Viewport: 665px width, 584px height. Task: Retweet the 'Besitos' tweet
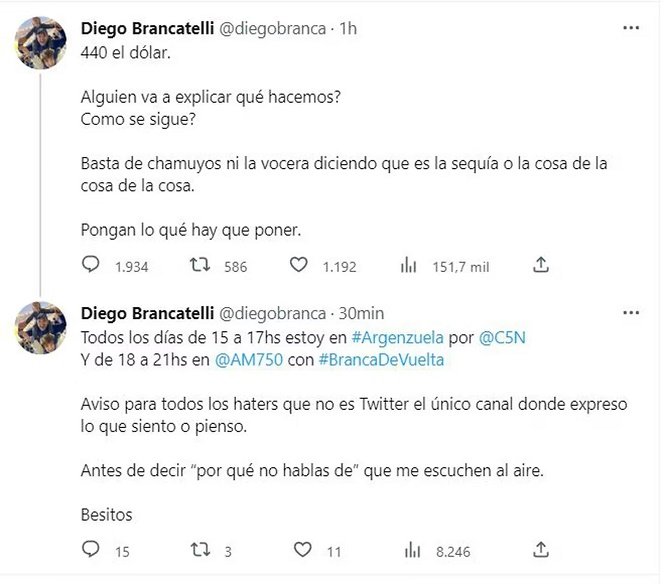[x=199, y=550]
